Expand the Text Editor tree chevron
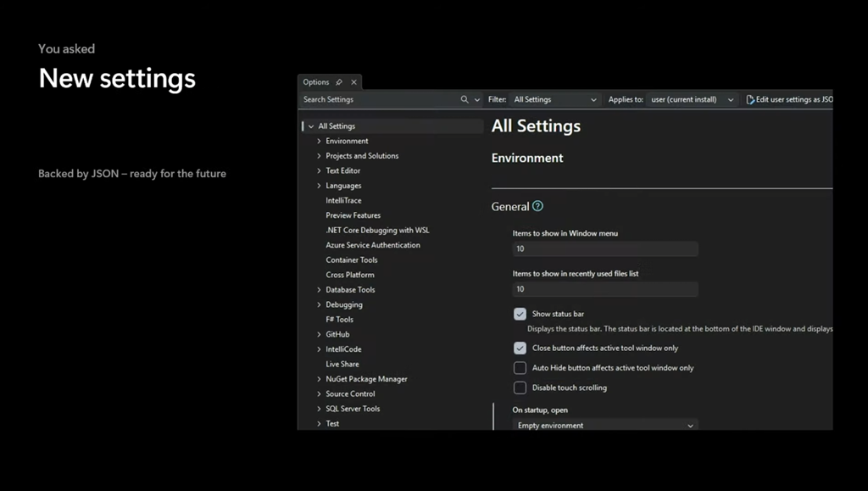The height and width of the screenshot is (491, 868). 319,170
